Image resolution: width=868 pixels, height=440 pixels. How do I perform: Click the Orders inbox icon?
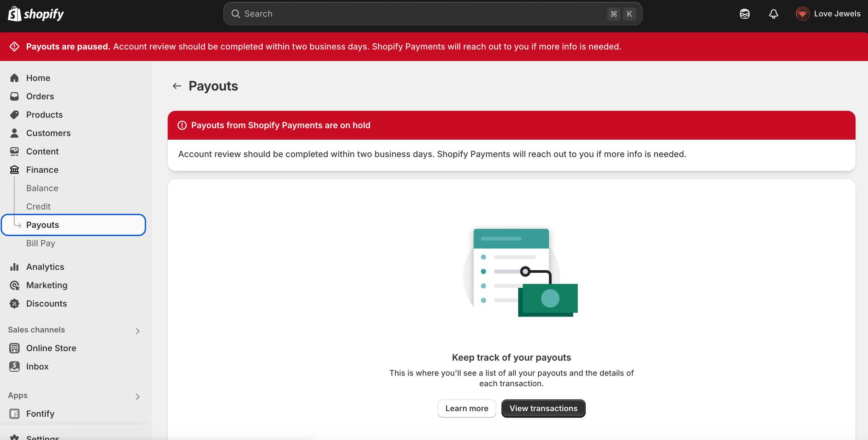point(14,96)
